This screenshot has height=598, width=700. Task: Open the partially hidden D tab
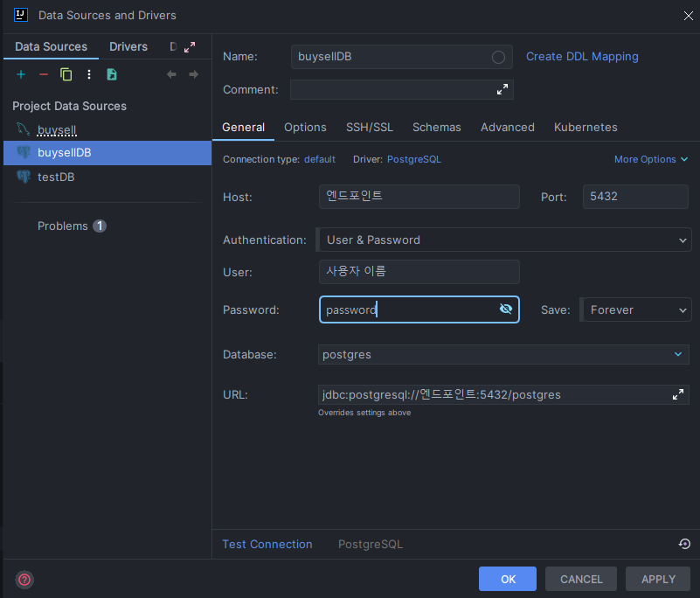tap(173, 47)
